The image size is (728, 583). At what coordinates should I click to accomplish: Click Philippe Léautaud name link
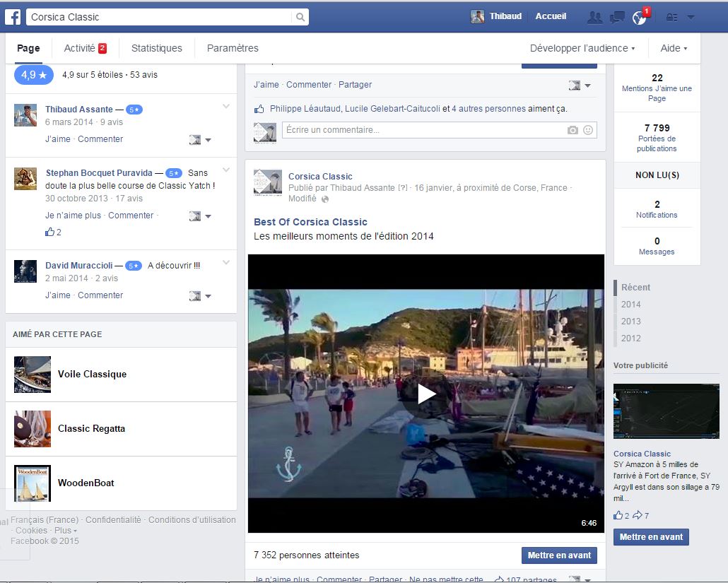pos(307,109)
